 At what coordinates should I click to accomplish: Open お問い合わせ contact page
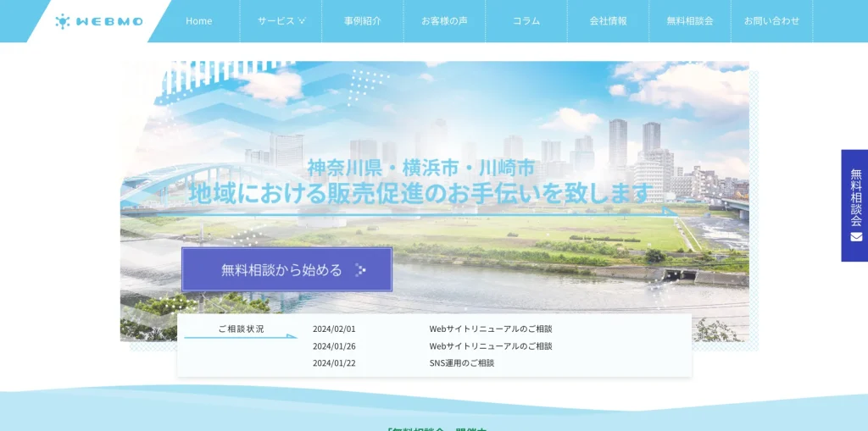point(771,21)
